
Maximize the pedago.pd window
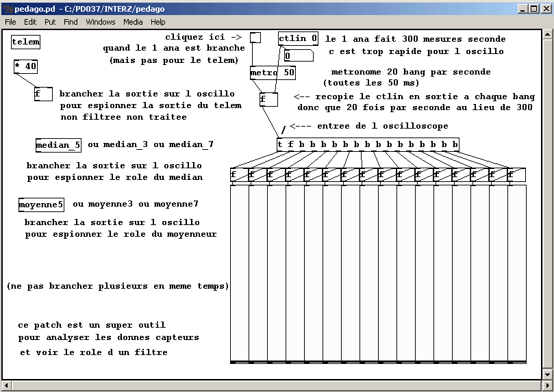(x=534, y=9)
